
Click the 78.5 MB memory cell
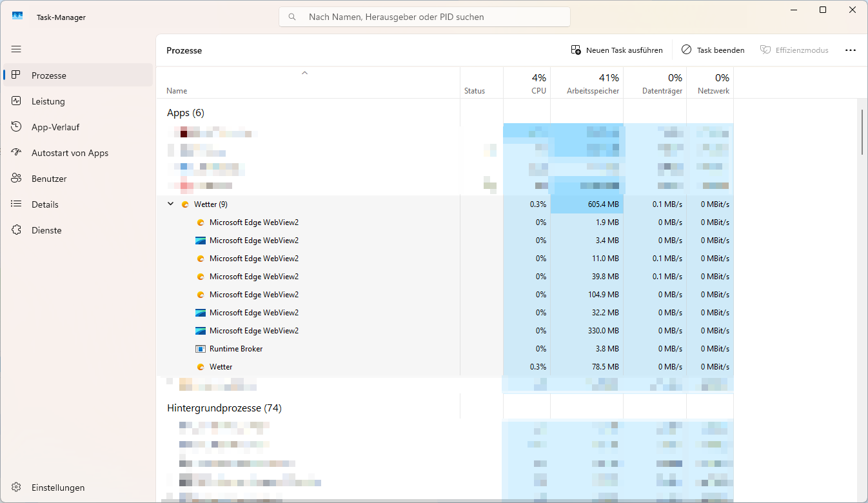pos(587,367)
